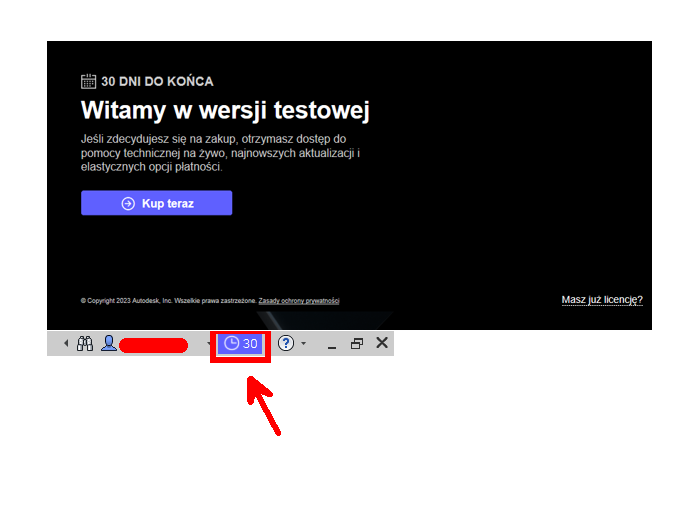
Task: Click the "30" days remaining number
Action: click(250, 344)
